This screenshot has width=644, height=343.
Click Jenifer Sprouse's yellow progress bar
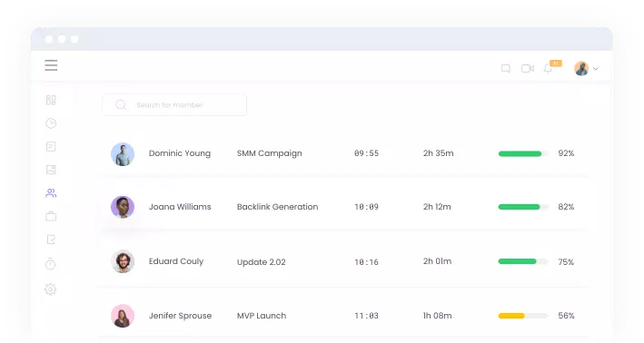pyautogui.click(x=523, y=316)
